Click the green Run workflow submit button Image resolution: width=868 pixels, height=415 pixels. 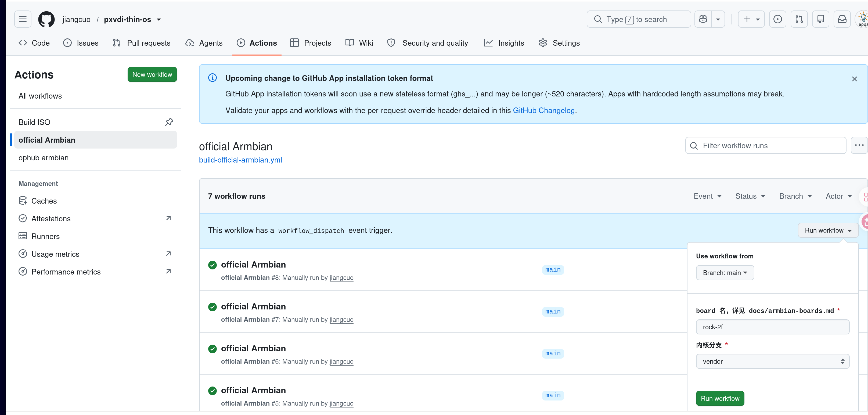pyautogui.click(x=720, y=399)
